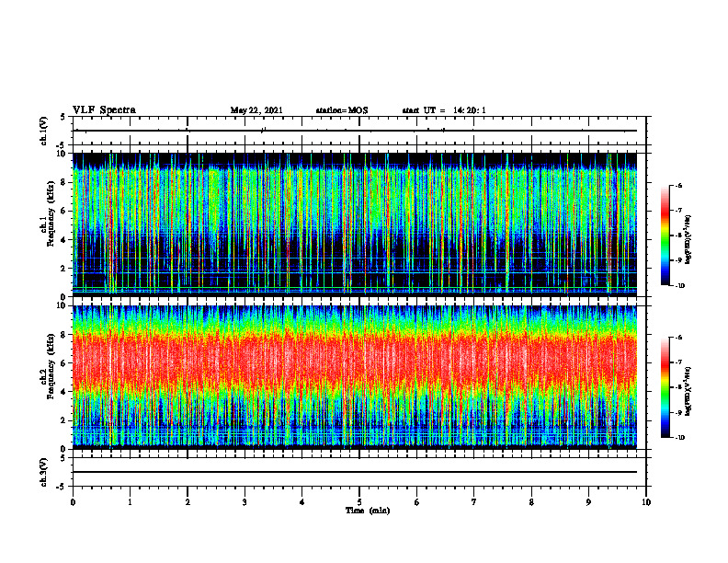
Task: Click the ch.1 color bar log(PSD) label
Action: [x=688, y=240]
